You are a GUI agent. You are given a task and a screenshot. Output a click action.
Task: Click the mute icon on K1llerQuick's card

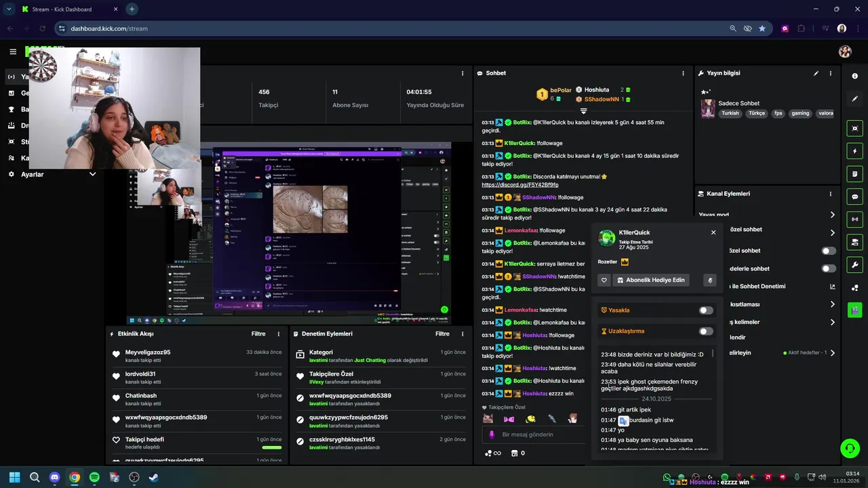(x=710, y=280)
